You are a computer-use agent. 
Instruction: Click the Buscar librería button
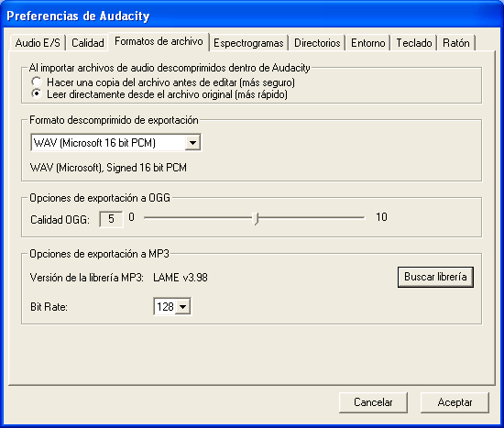(435, 277)
